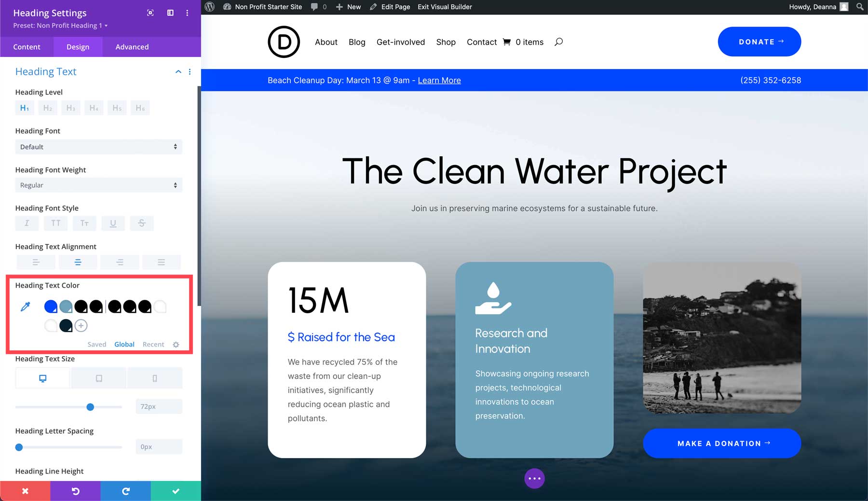Click the eyedropper to pick a heading color
This screenshot has width=868, height=501.
(x=25, y=306)
